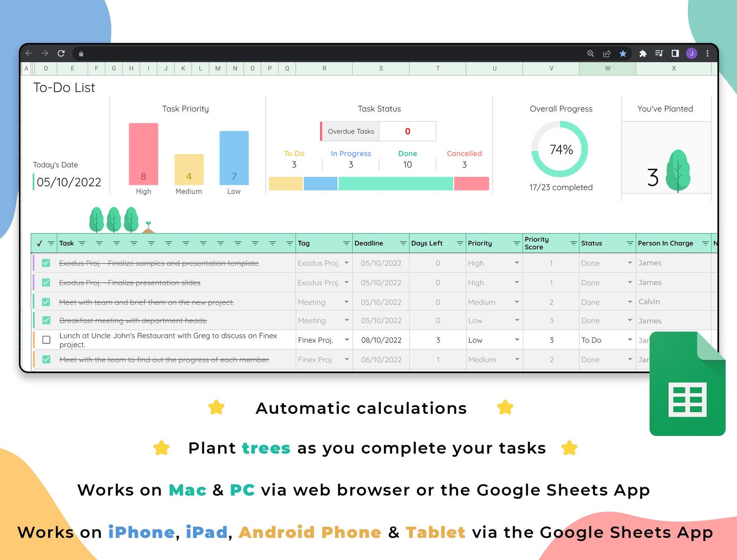Click the Overdue Tasks label
Viewport: 737px width, 560px height.
(x=350, y=131)
